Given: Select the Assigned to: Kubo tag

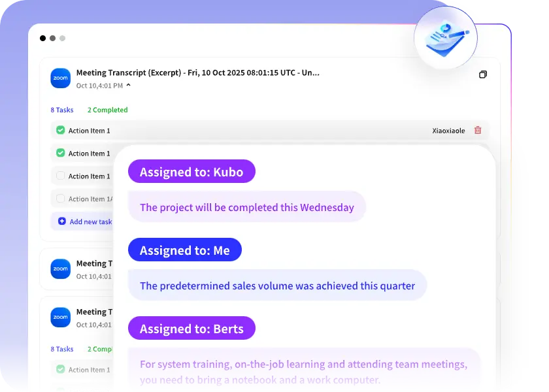Looking at the screenshot, I should tap(191, 172).
